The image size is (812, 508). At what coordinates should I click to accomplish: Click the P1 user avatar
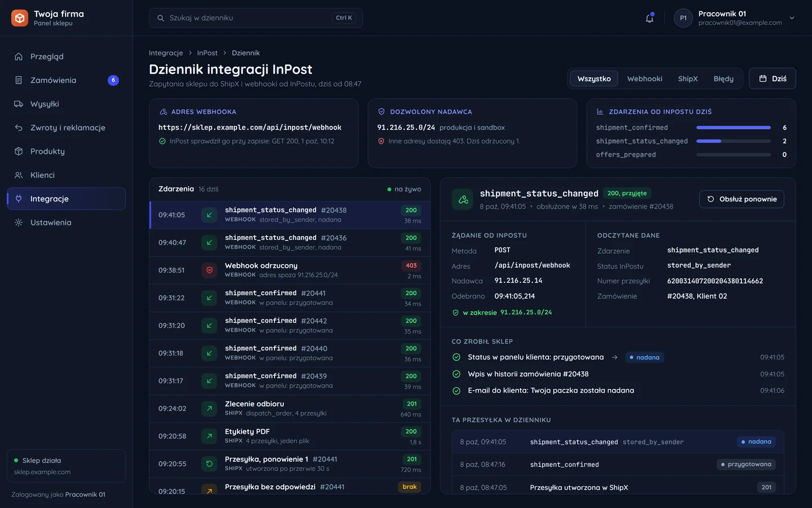pos(683,18)
